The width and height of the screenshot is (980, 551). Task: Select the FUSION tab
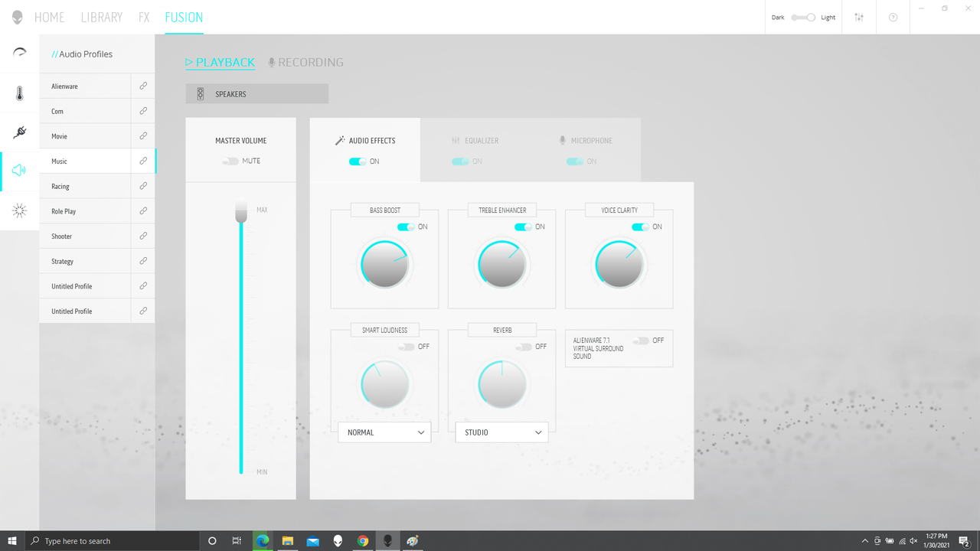[185, 17]
